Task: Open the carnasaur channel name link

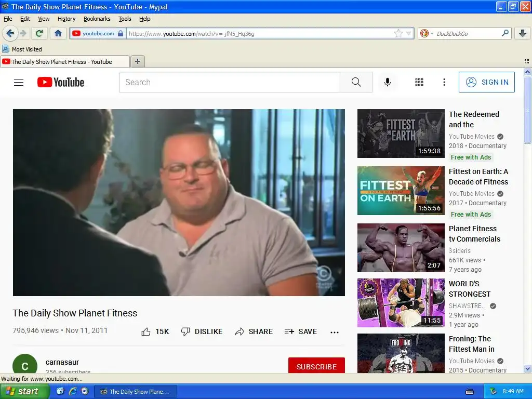Action: [62, 362]
